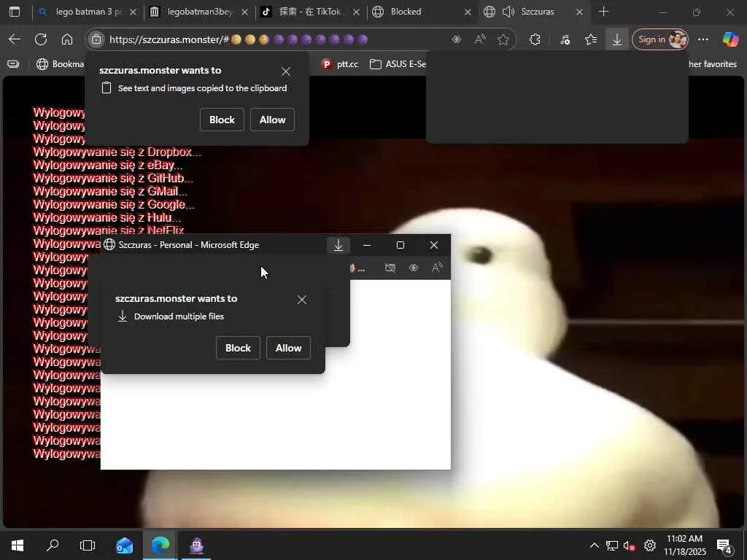Open the settings gear tray icon

(650, 545)
